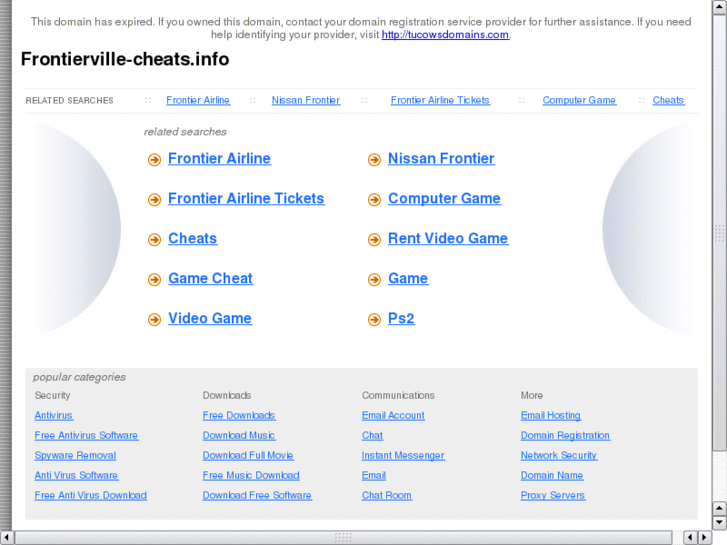Go to the Free Antivirus Software link
Viewport: 727px width, 545px height.
pos(86,436)
